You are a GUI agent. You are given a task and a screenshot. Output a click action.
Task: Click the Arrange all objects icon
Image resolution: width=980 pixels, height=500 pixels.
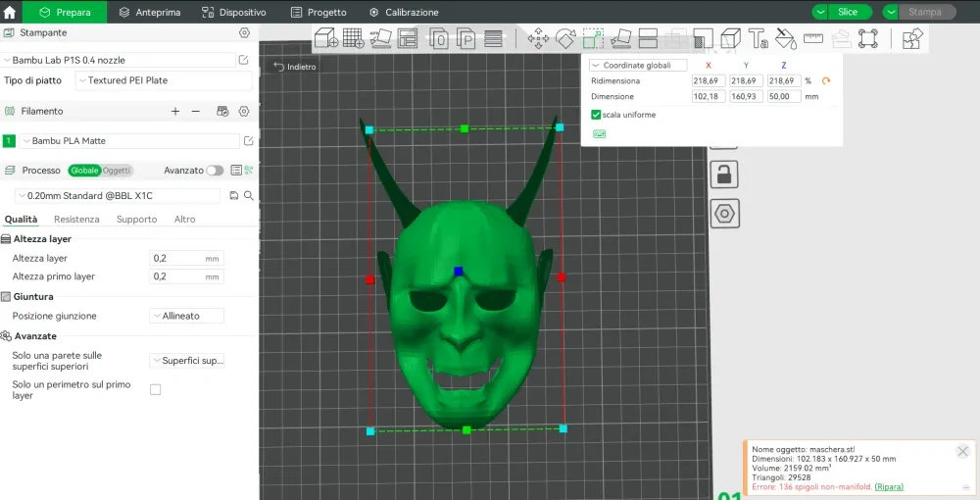[408, 38]
